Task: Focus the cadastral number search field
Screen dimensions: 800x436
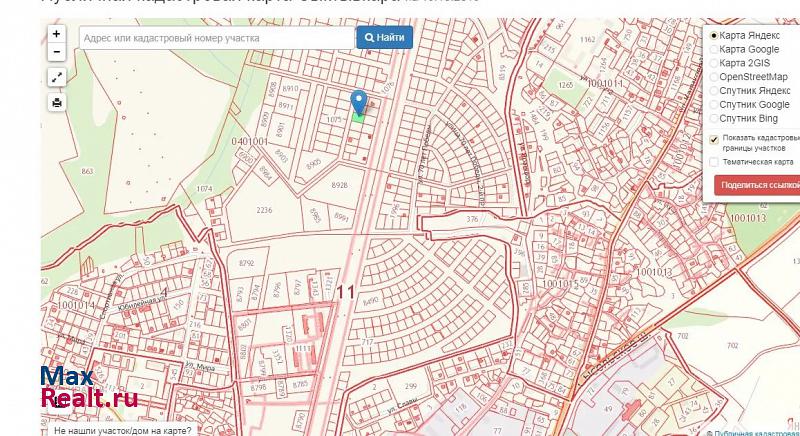Action: (216, 37)
